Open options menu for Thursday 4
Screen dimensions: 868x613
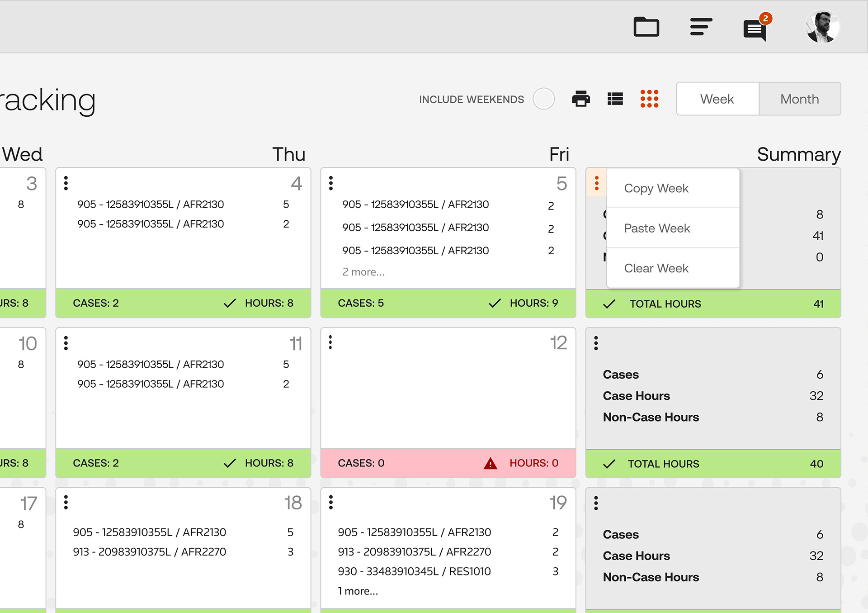click(x=66, y=183)
